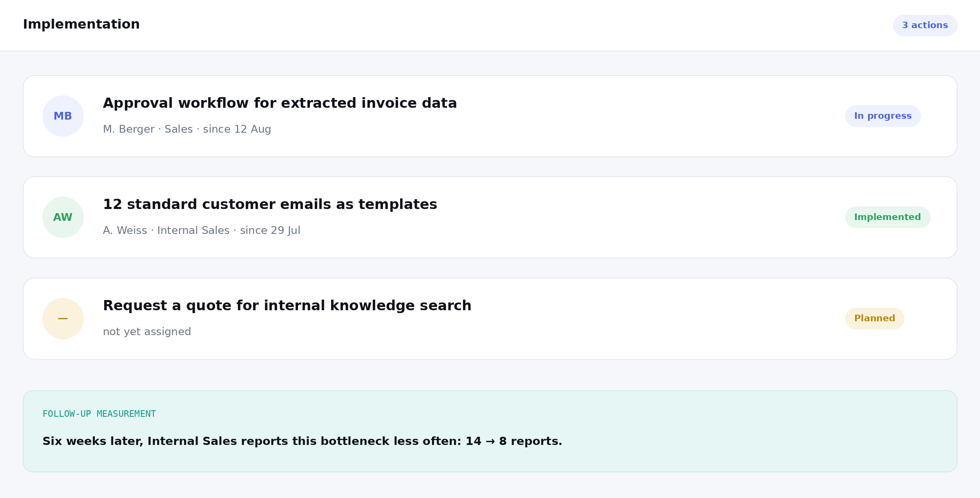Viewport: 980px width, 498px height.
Task: Click the MB avatar circle
Action: tap(63, 116)
